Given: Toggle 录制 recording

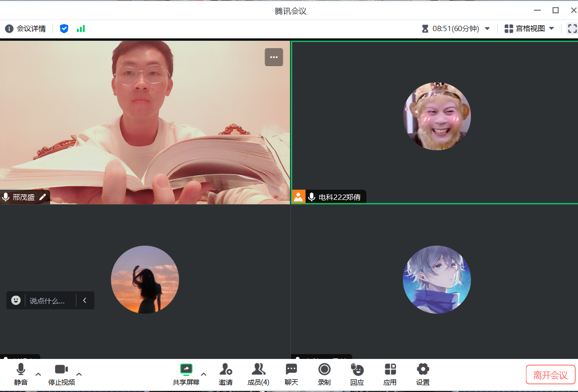Looking at the screenshot, I should point(324,374).
